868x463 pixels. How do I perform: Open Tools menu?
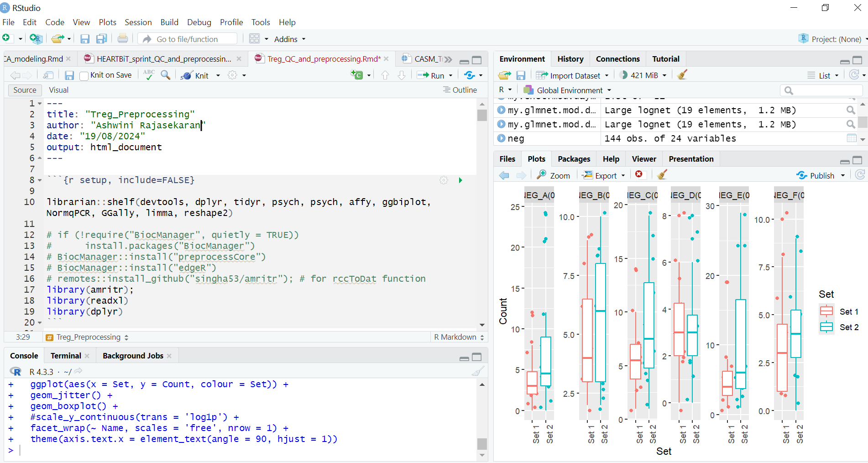coord(261,22)
